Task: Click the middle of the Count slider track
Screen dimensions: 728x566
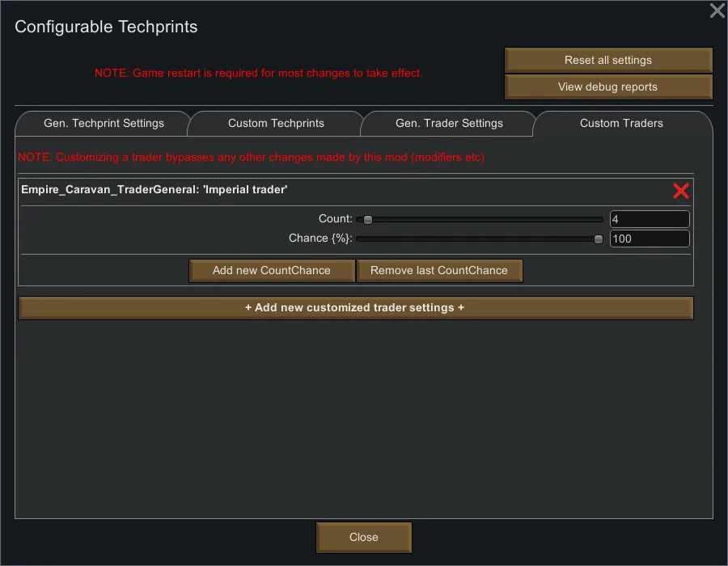Action: (480, 219)
